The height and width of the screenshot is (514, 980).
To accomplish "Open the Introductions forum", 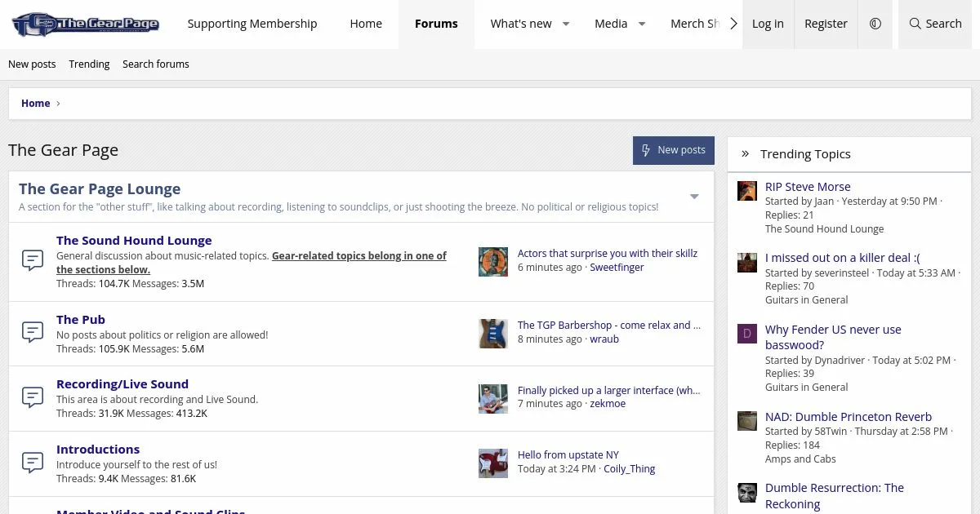I will pos(98,450).
